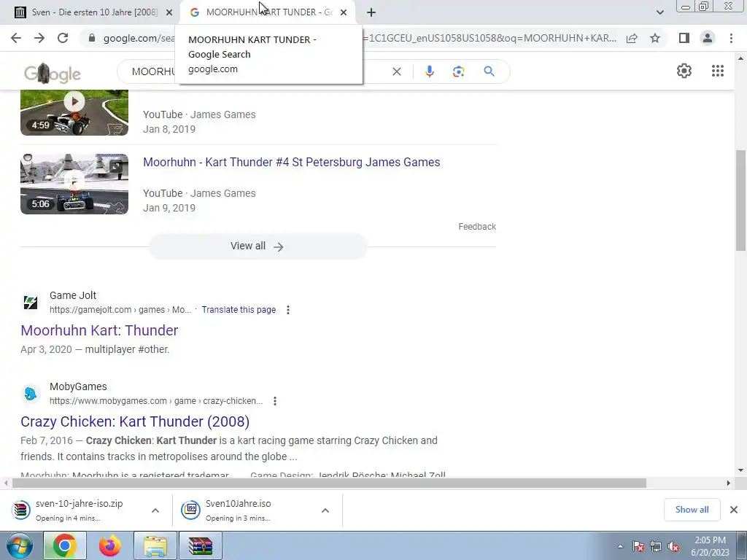Translate this page for Game Jolt result
Screen dimensions: 747x560
coord(239,309)
